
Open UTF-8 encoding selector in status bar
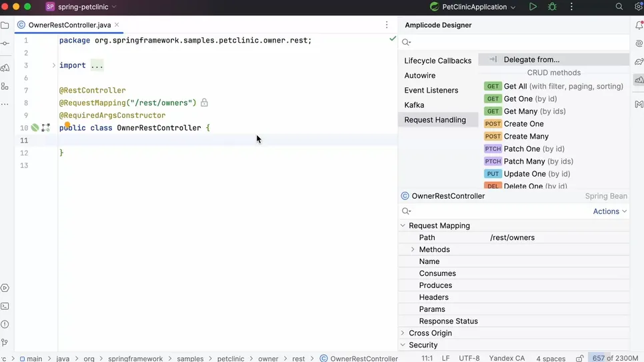tap(469, 358)
